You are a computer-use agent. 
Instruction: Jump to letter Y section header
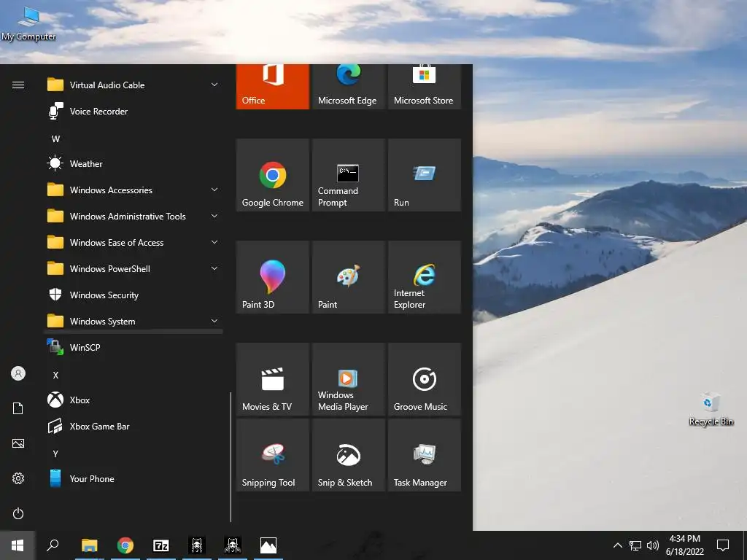coord(55,454)
